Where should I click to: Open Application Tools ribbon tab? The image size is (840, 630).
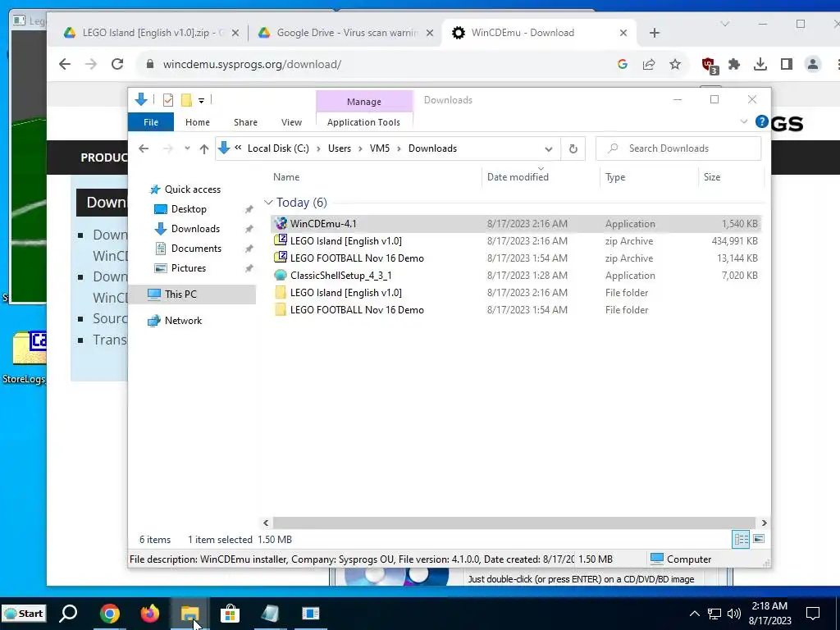[363, 122]
